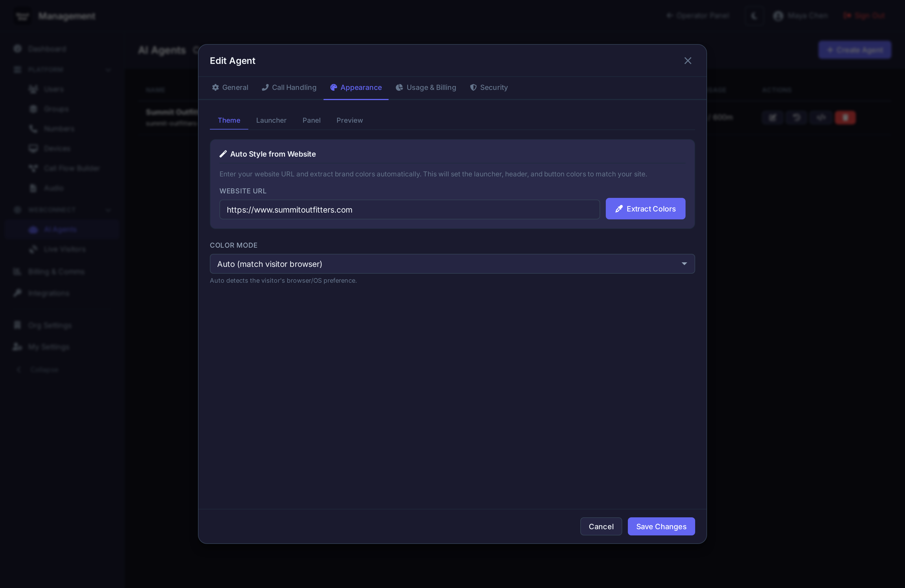Click the Numbers phone icon in sidebar
This screenshot has height=588, width=905.
33,129
